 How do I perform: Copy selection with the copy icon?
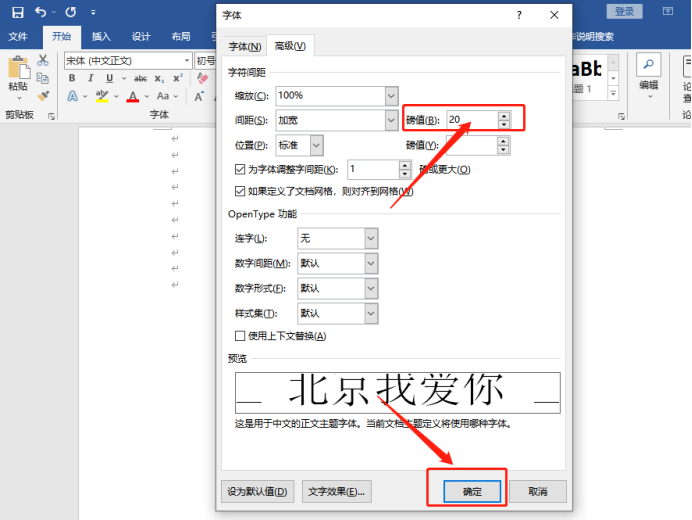pos(43,78)
